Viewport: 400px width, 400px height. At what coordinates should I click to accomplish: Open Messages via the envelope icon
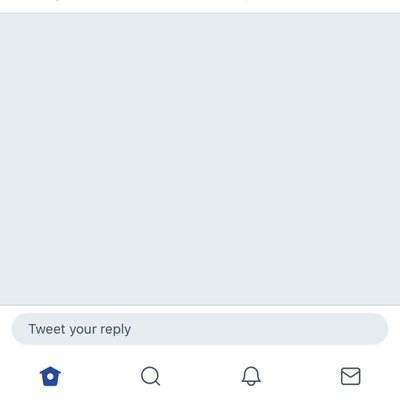coord(351,376)
